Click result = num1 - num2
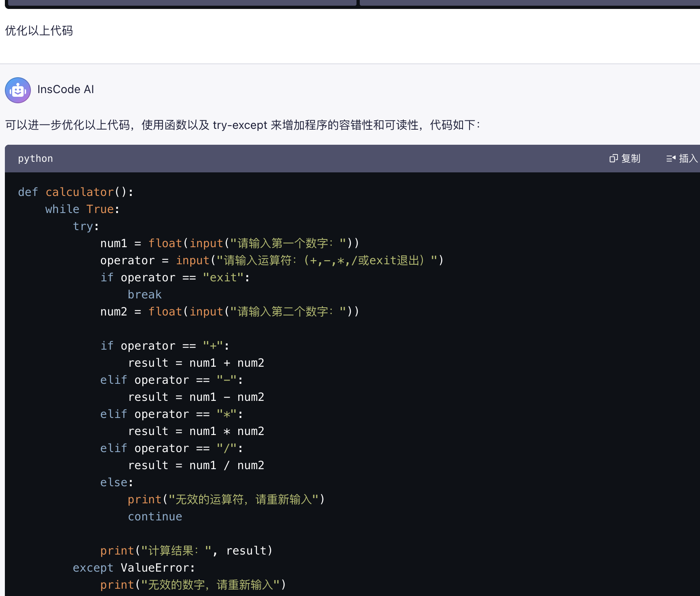The width and height of the screenshot is (700, 596). pos(196,397)
